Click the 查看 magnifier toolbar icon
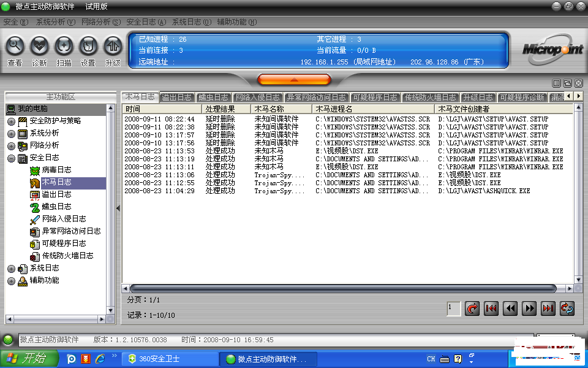This screenshot has height=368, width=588. pyautogui.click(x=15, y=46)
